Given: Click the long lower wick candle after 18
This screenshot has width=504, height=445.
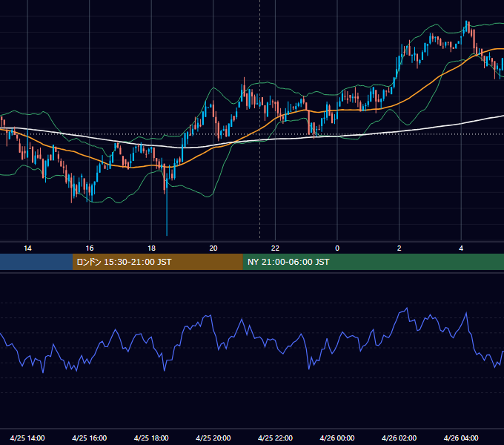Looking at the screenshot, I should point(167,205).
